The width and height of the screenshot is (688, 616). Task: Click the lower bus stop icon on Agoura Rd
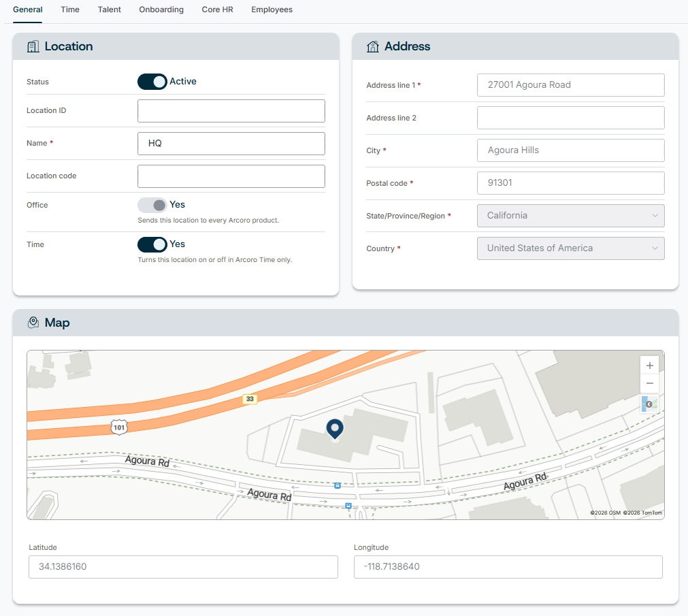pos(348,506)
